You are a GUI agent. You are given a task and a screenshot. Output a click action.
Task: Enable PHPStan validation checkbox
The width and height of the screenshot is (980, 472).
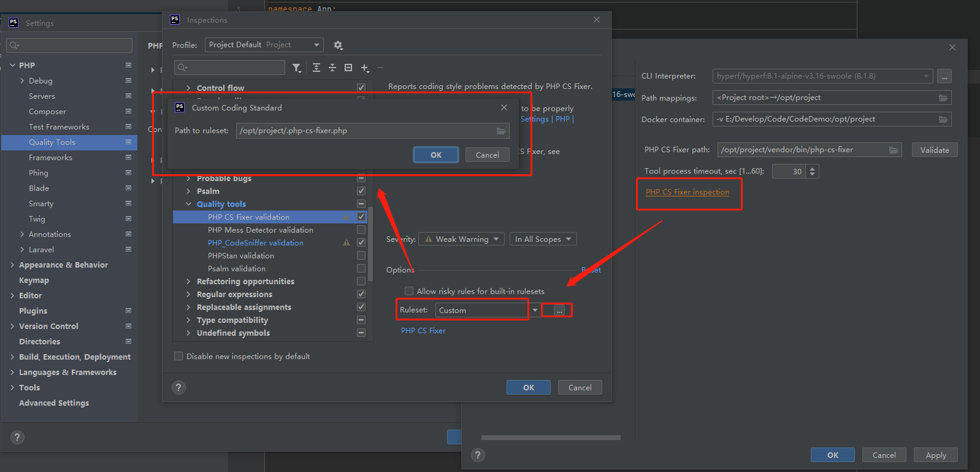click(361, 255)
